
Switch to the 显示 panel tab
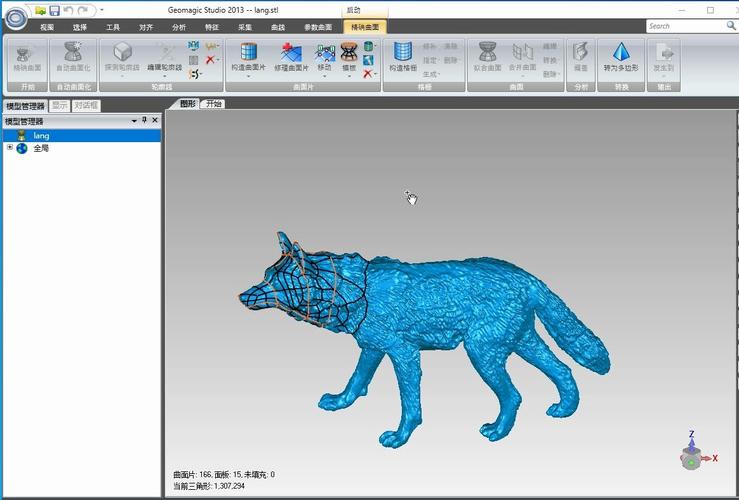(x=60, y=105)
